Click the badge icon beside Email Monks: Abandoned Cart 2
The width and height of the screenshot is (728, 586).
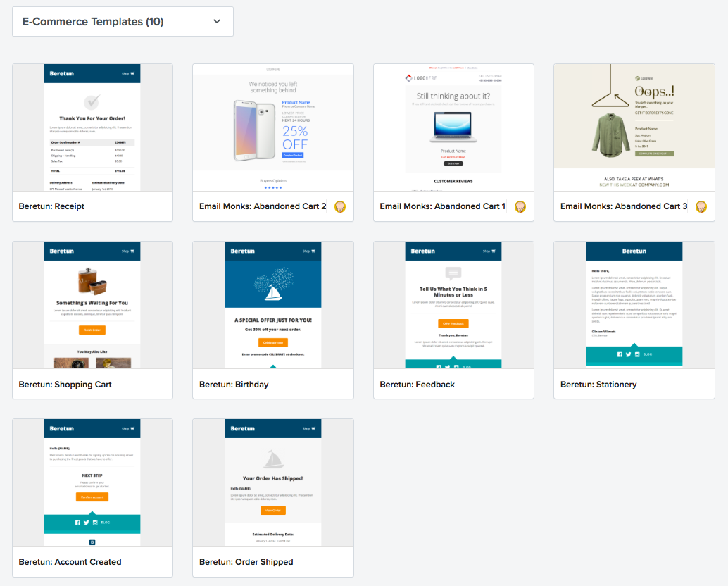pos(339,207)
